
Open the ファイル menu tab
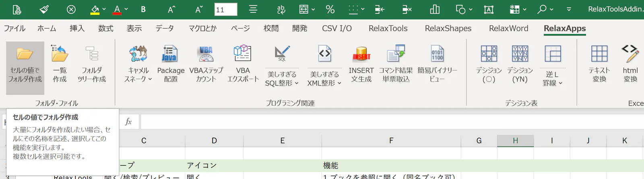point(14,28)
